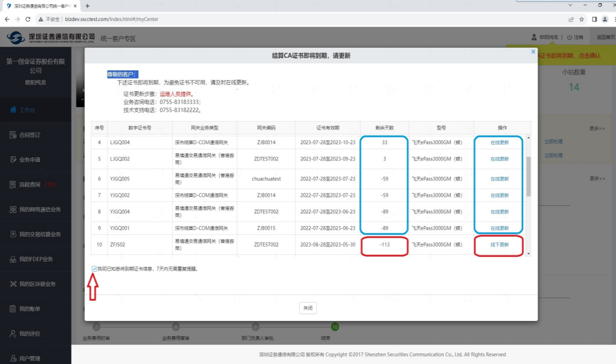Screen dimensions: 616x364
Task: Open the browser profile icon
Action: pyautogui.click(x=605, y=19)
